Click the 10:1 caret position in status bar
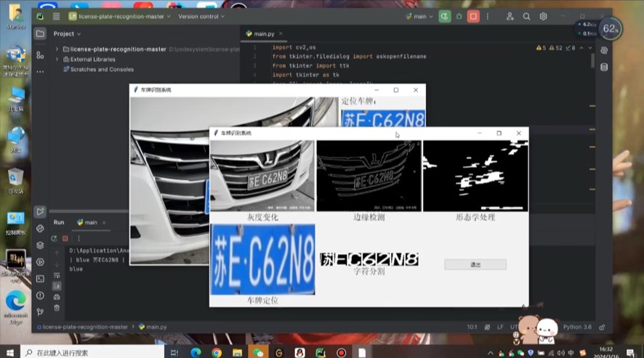The image size is (644, 358). pyautogui.click(x=472, y=328)
